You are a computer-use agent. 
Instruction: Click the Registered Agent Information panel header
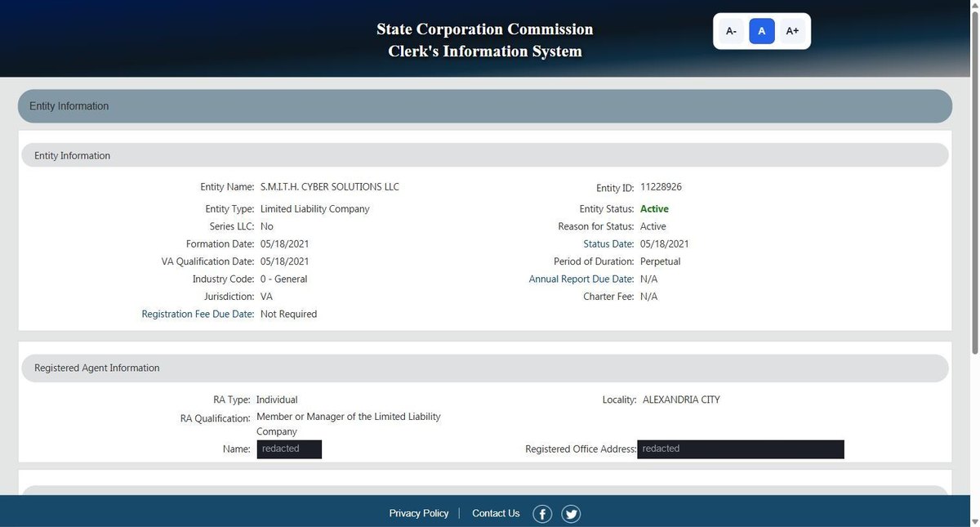[485, 368]
